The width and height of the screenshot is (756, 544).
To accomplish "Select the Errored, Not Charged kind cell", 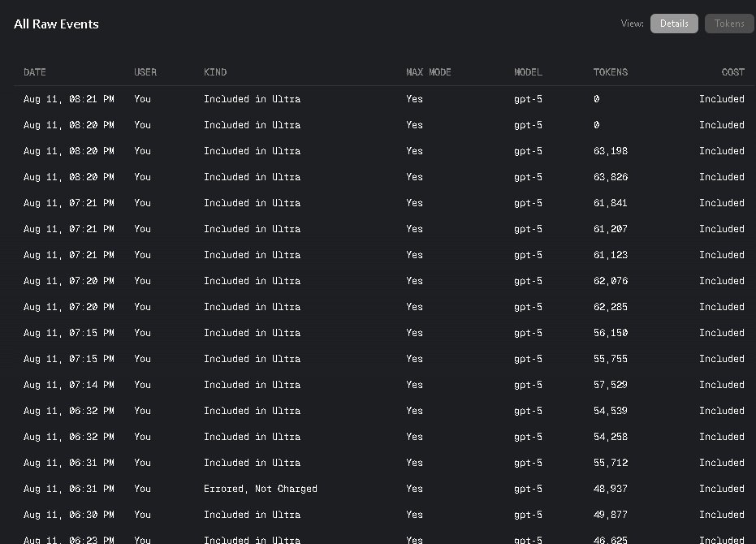I will tap(261, 490).
